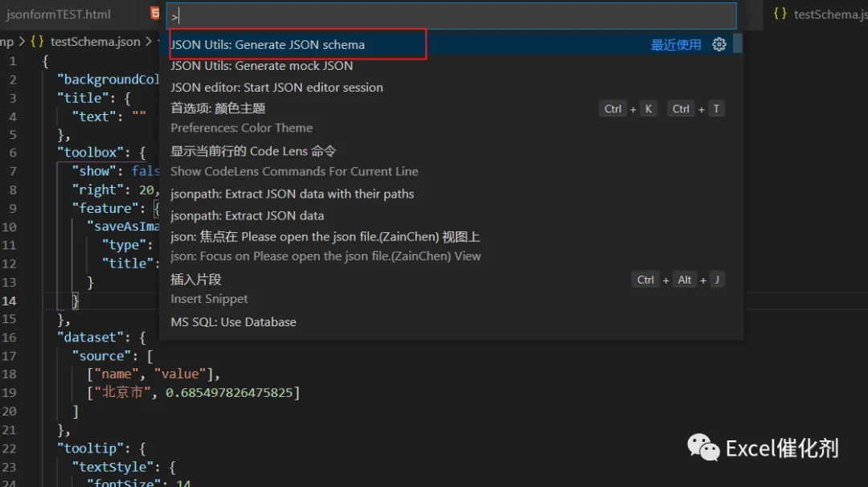Select Show CodeLens Commands For Current Line
This screenshot has width=868, height=487.
pos(451,161)
